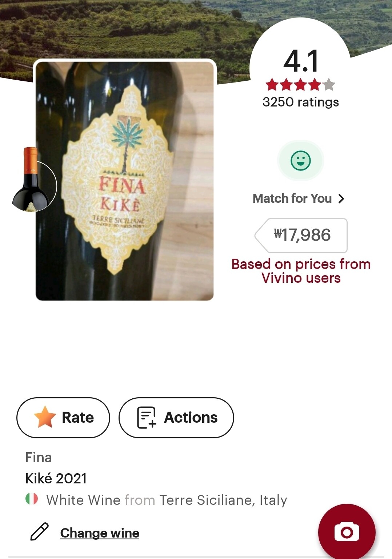
Task: Open the Match for You details
Action: 292,199
